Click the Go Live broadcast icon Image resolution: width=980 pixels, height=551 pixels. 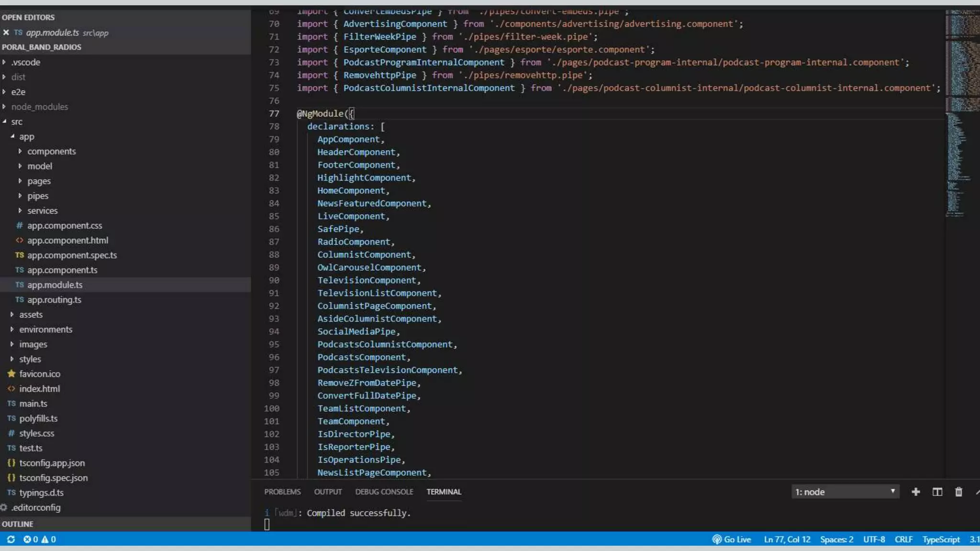pyautogui.click(x=717, y=539)
